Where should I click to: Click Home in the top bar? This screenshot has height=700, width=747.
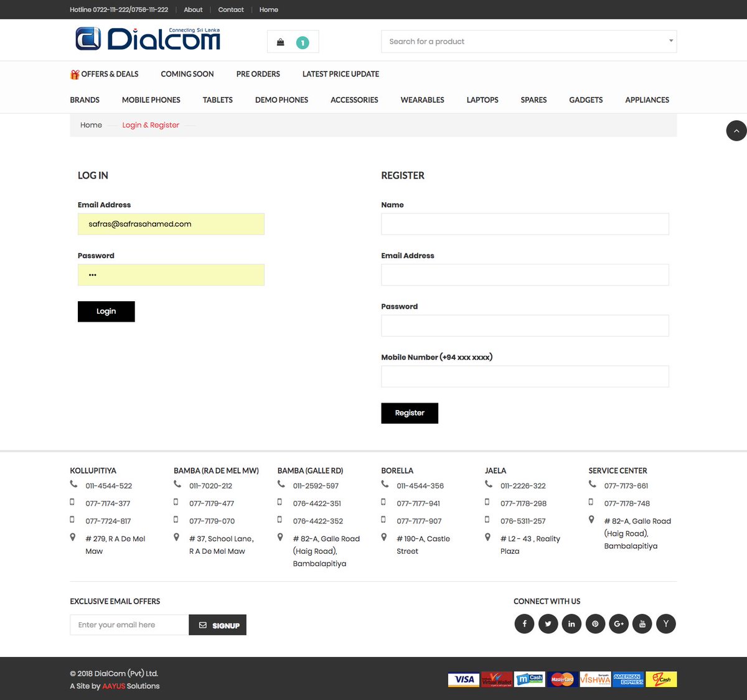[x=269, y=10]
